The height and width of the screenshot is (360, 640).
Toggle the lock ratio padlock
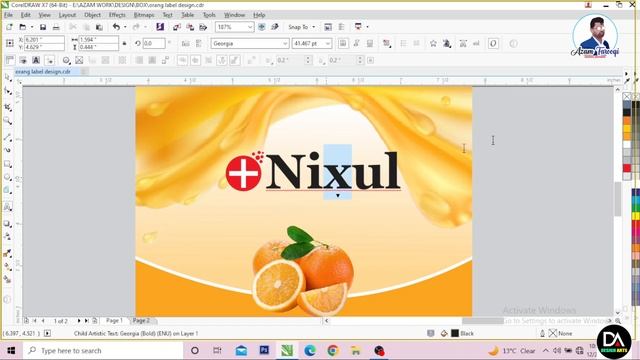tap(124, 43)
